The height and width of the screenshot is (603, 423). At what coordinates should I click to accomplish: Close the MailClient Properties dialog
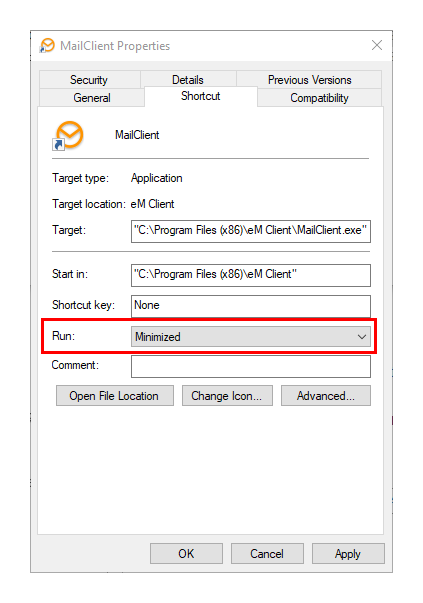tap(377, 45)
